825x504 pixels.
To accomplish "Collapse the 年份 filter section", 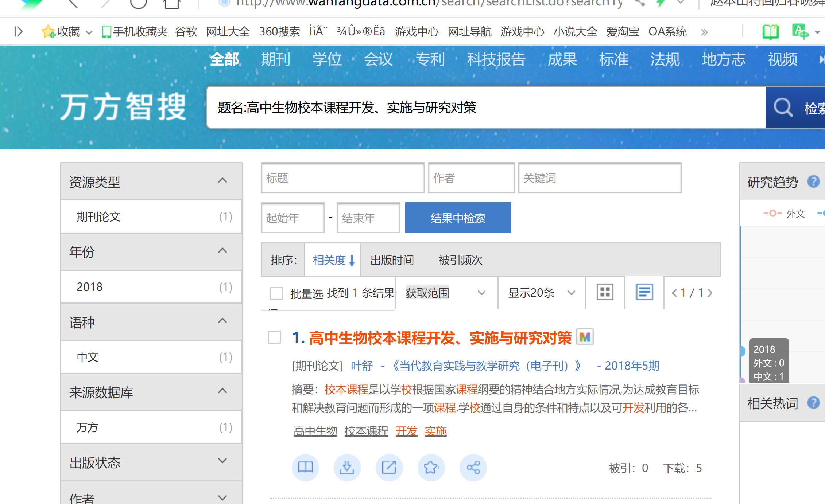I will pos(222,251).
